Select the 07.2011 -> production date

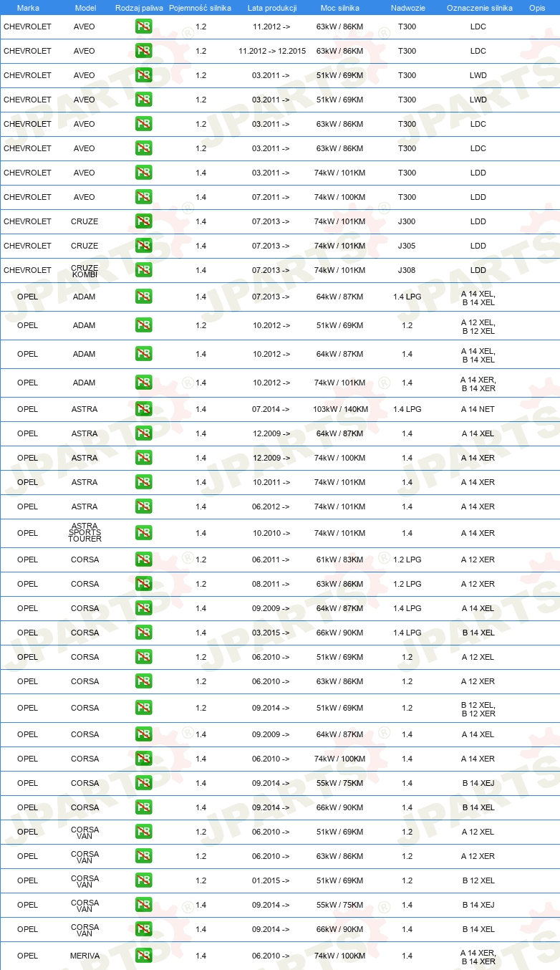271,197
